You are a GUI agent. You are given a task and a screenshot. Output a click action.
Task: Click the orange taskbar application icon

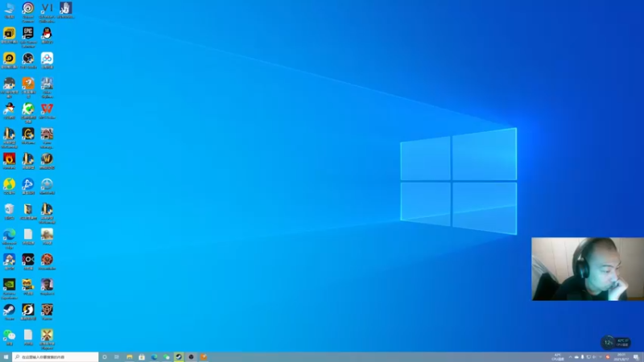click(x=204, y=357)
